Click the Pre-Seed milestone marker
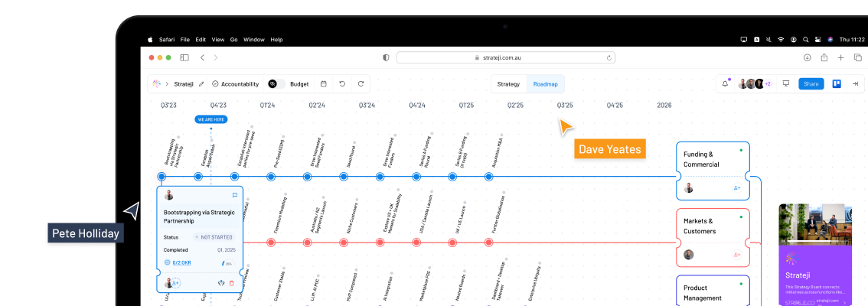This screenshot has height=306, width=868. coord(270,177)
